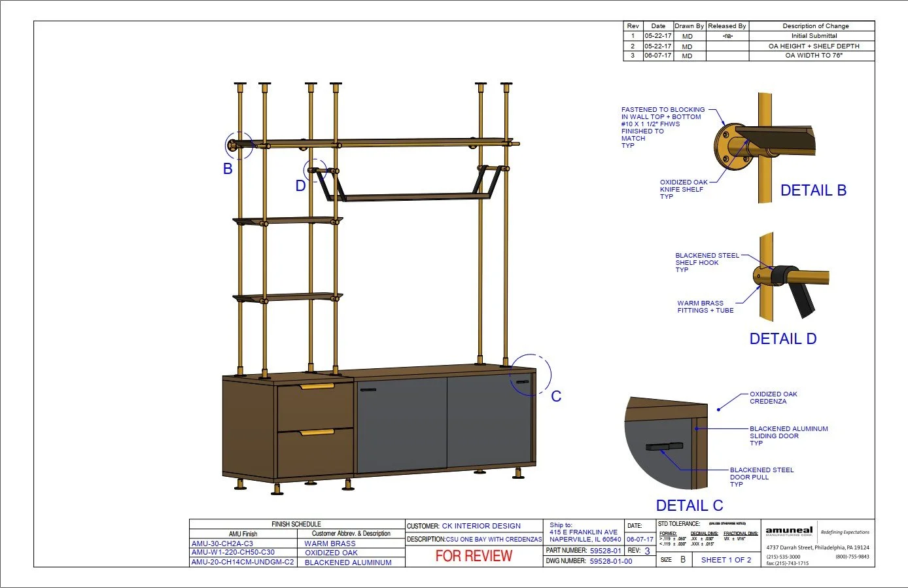Click the 4737 Darrah Street address line
The image size is (908, 588).
coord(818,547)
